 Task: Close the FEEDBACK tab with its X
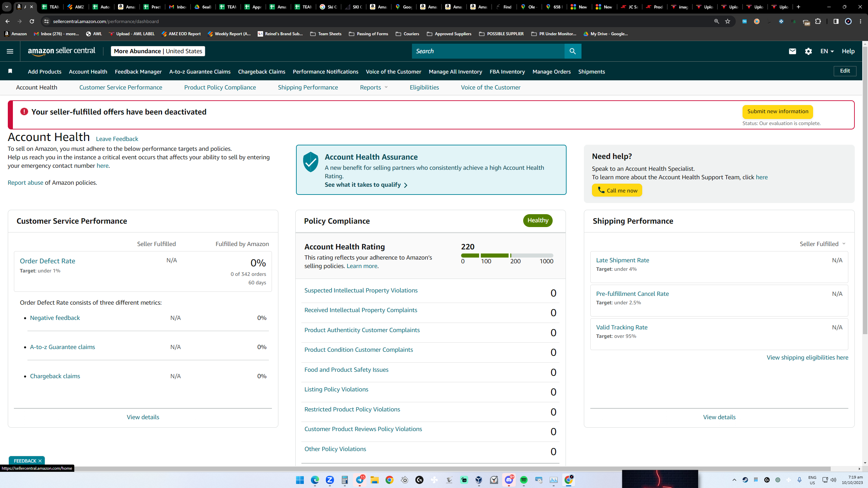(40, 461)
